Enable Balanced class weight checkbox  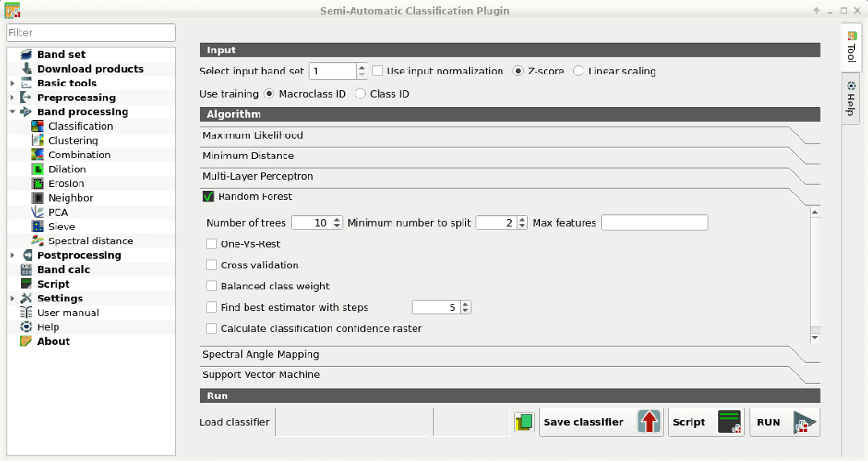coord(211,286)
